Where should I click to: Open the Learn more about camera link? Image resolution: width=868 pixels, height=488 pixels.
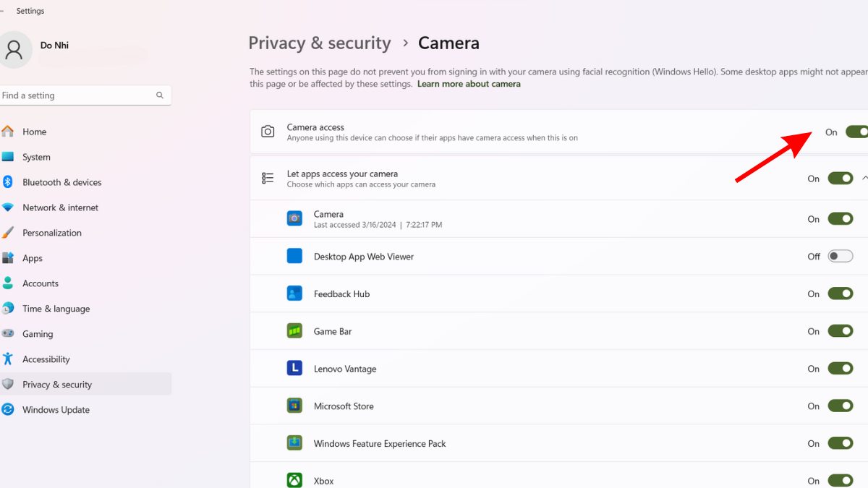tap(469, 84)
